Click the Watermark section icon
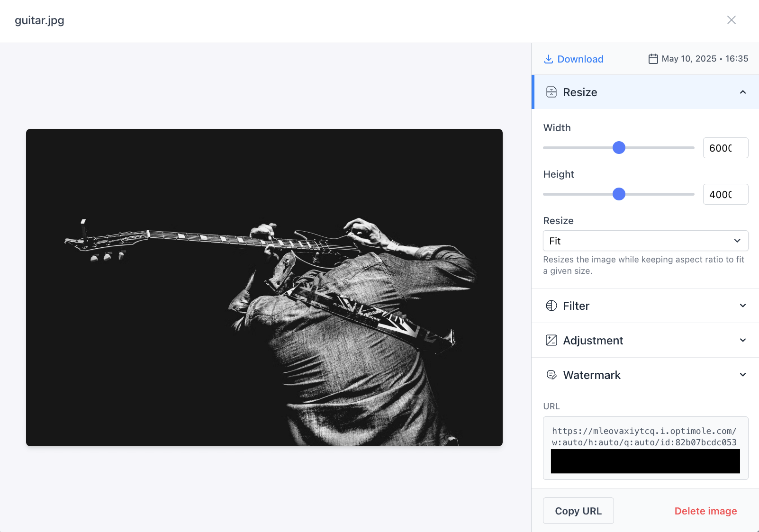This screenshot has height=532, width=759. click(551, 375)
